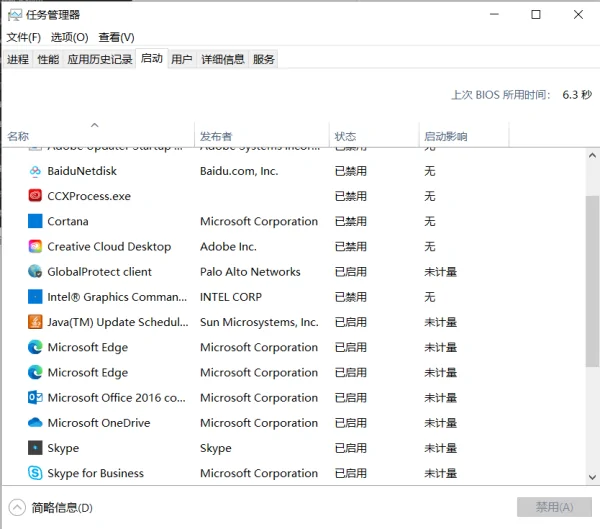Click the 6.3 秒 BIOS time value
The width and height of the screenshot is (600, 529).
click(x=577, y=95)
